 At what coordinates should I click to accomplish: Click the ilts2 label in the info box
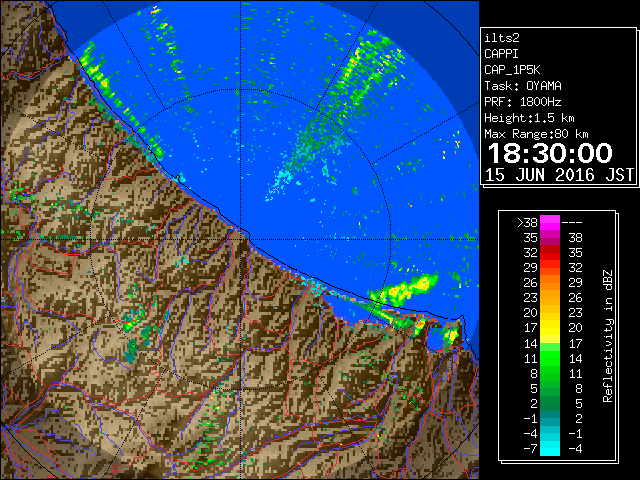(502, 38)
